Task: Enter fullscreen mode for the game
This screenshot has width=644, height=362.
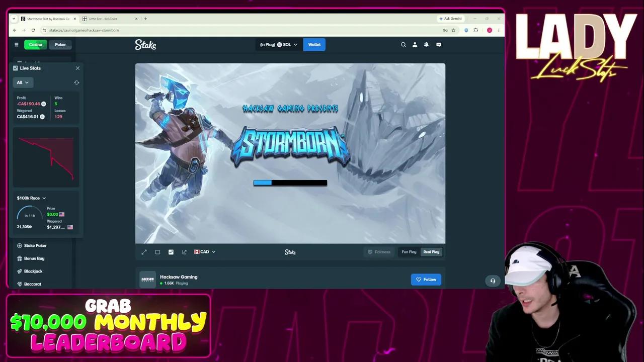Action: [144, 252]
